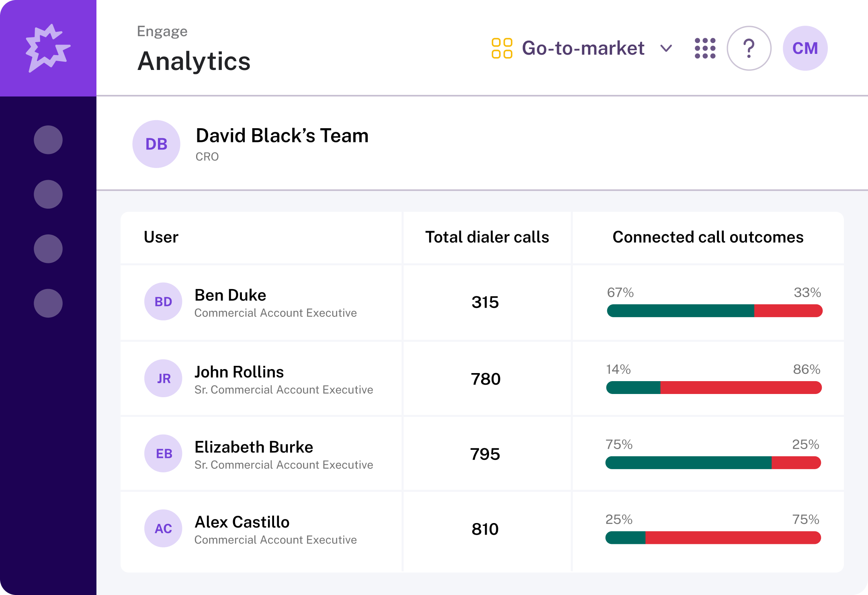Open Elizabeth Burke's user name link

point(254,447)
